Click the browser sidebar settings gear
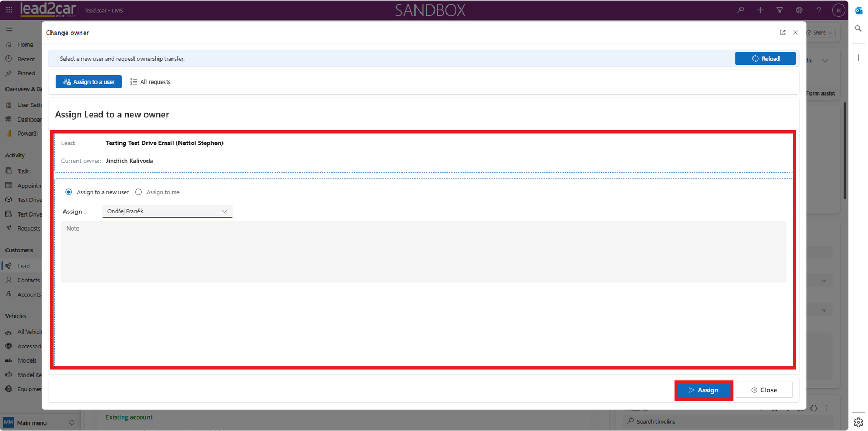Image resolution: width=868 pixels, height=431 pixels. [x=858, y=422]
